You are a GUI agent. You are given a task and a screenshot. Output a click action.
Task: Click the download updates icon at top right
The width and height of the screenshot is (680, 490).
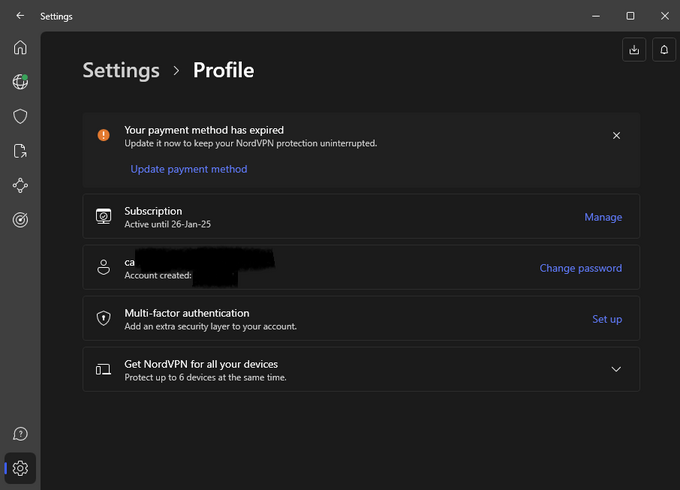(633, 49)
